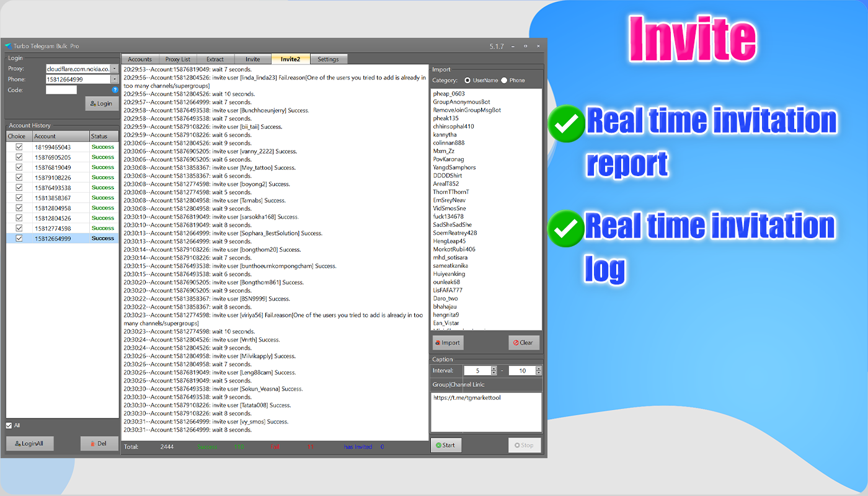Toggle the checkbox for account 18199465043

(x=19, y=148)
